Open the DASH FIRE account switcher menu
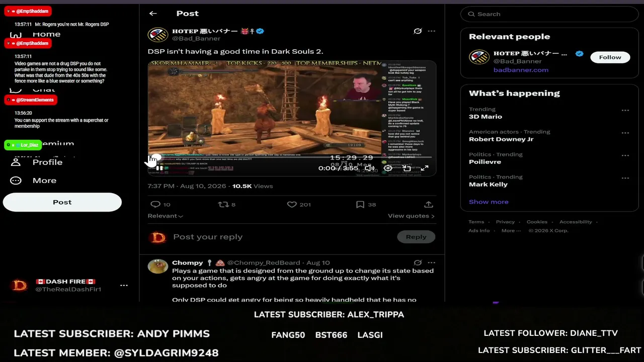 (124, 286)
